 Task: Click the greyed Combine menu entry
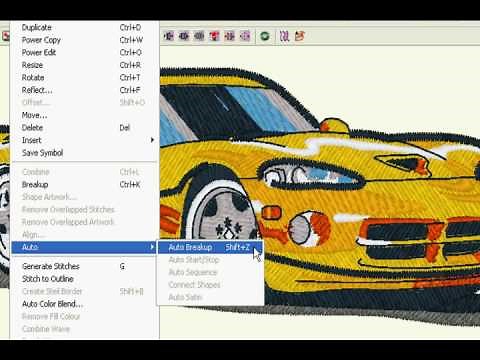point(84,172)
